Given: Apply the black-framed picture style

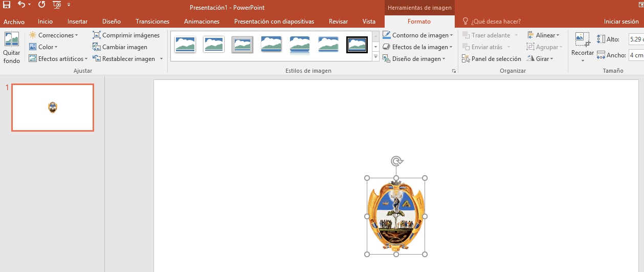Looking at the screenshot, I should click(x=357, y=45).
